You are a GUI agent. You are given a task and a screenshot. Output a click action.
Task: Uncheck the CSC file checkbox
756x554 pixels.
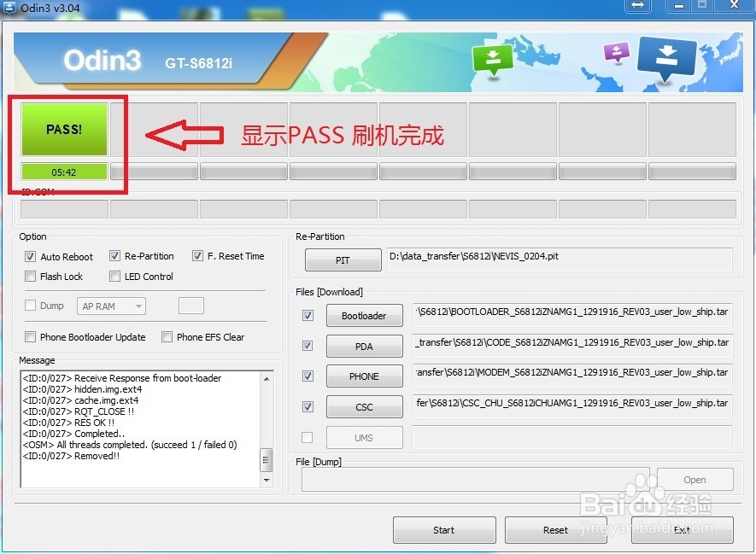pos(308,407)
